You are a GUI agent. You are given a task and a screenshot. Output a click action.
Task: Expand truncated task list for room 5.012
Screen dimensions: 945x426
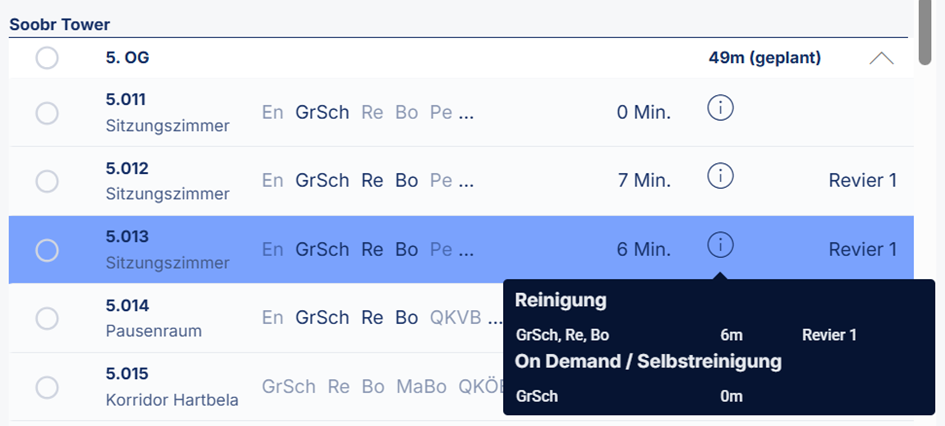(466, 181)
